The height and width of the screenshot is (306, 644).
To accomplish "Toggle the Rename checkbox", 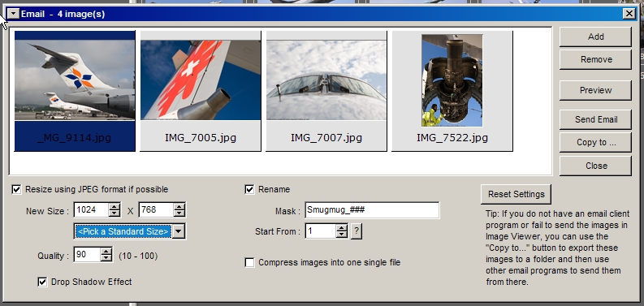I will point(249,189).
